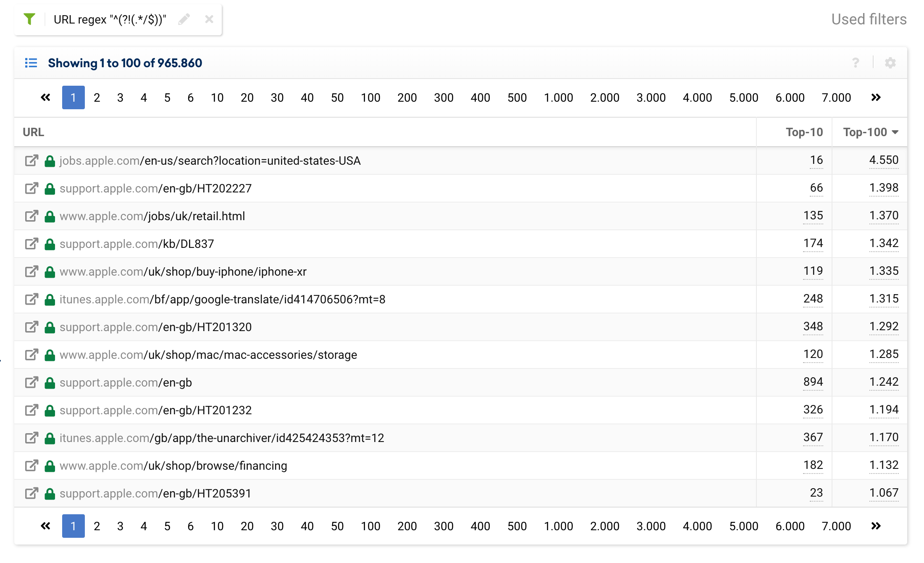924x563 pixels.
Task: Go to page 4.000 in bottom pagination
Action: click(x=697, y=526)
